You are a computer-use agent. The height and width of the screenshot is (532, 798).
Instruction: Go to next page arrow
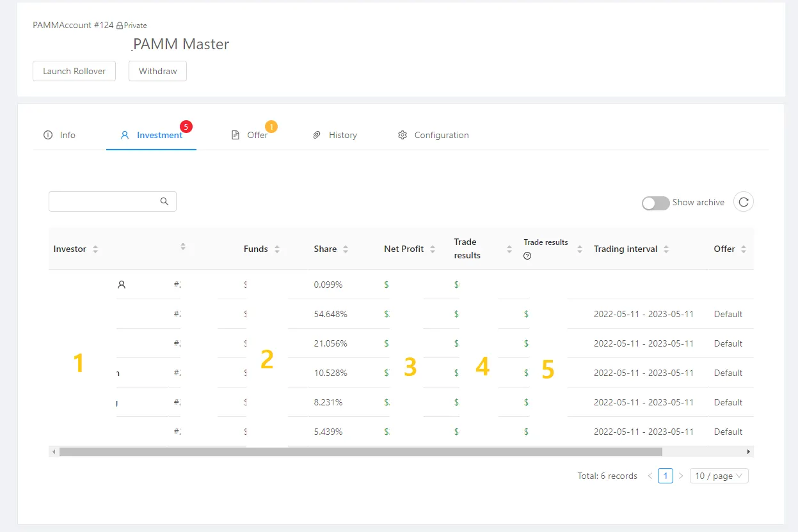(x=681, y=476)
